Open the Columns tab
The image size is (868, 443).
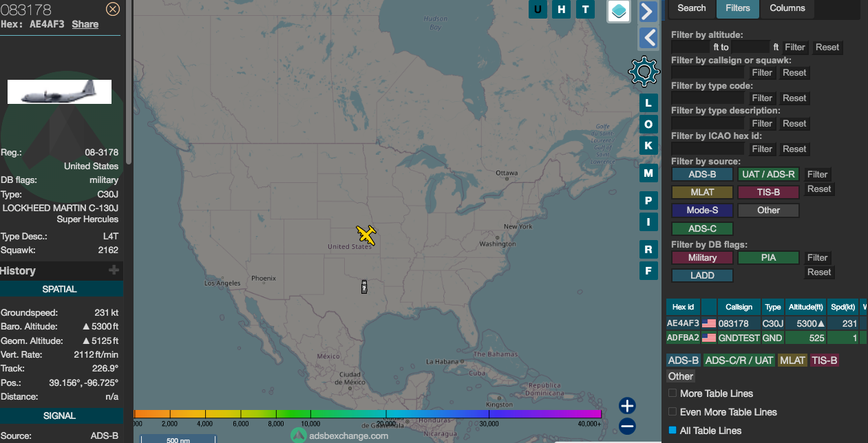(x=787, y=8)
